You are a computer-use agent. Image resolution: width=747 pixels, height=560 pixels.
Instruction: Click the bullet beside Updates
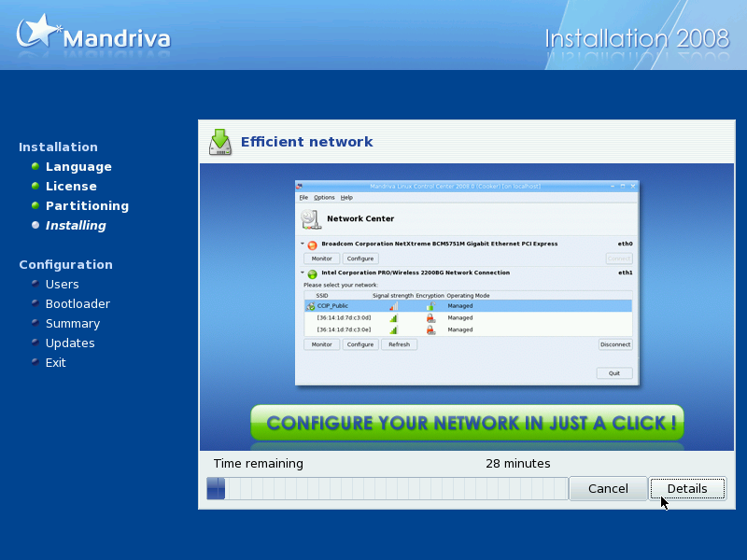tap(35, 342)
